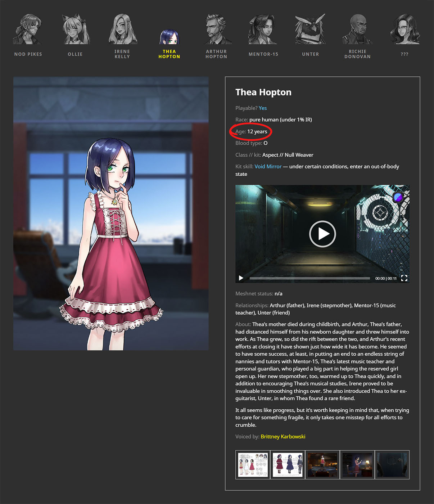Click video time '00:00 | 00:11'
The height and width of the screenshot is (504, 434).
pyautogui.click(x=386, y=278)
